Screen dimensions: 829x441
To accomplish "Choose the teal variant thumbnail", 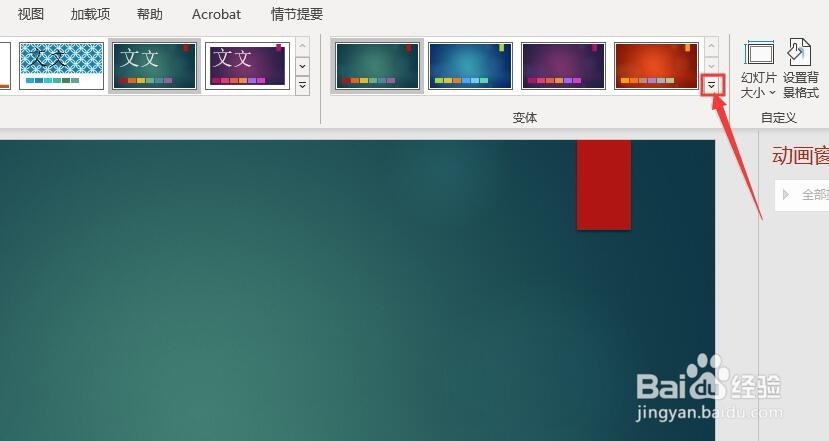I will click(x=377, y=66).
